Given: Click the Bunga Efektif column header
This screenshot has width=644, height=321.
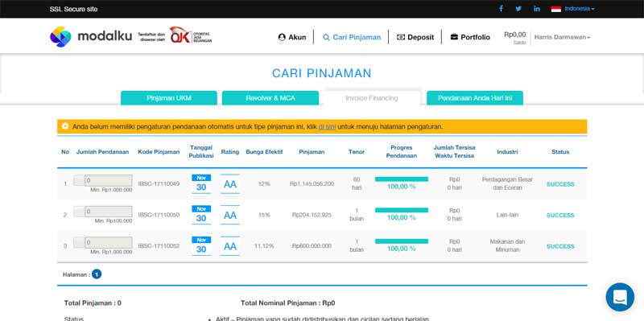Looking at the screenshot, I should pos(265,152).
